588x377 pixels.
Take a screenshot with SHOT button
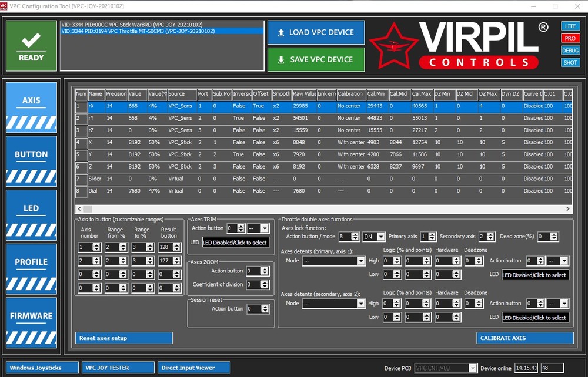(x=570, y=62)
